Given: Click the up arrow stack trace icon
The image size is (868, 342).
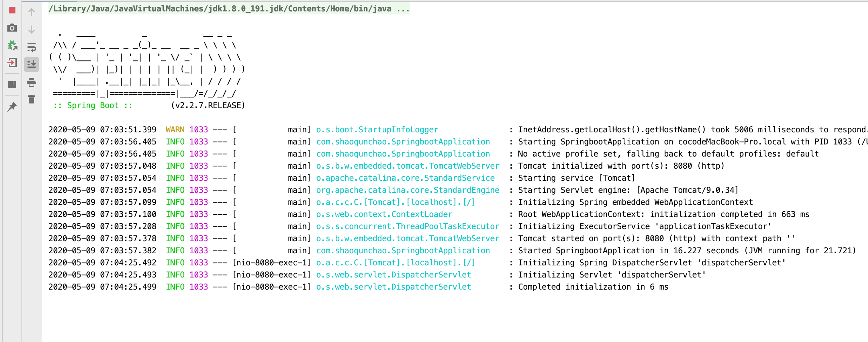Looking at the screenshot, I should [x=32, y=12].
